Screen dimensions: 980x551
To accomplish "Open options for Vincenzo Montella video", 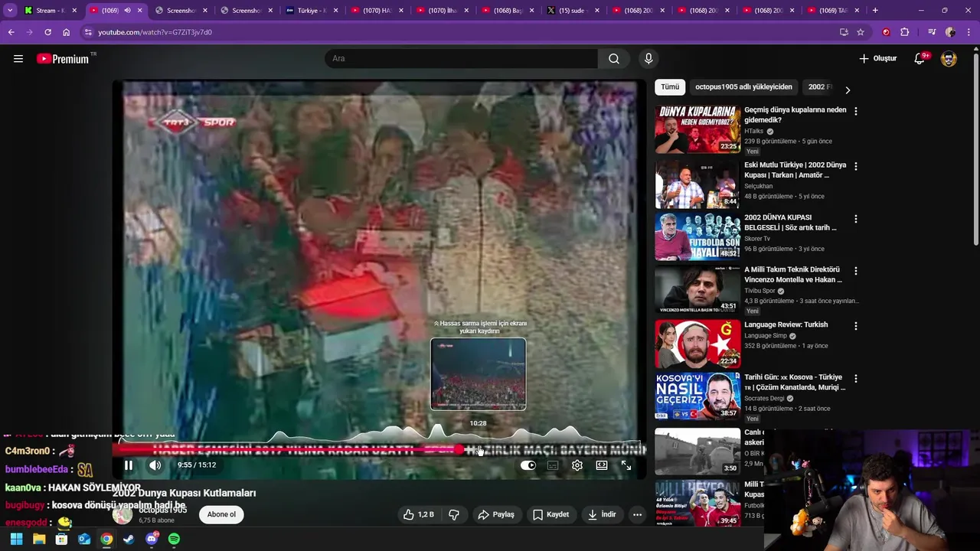I will click(856, 271).
